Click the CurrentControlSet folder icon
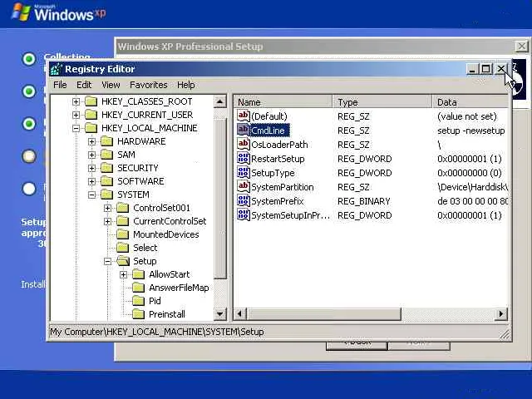The image size is (532, 399). [x=123, y=221]
